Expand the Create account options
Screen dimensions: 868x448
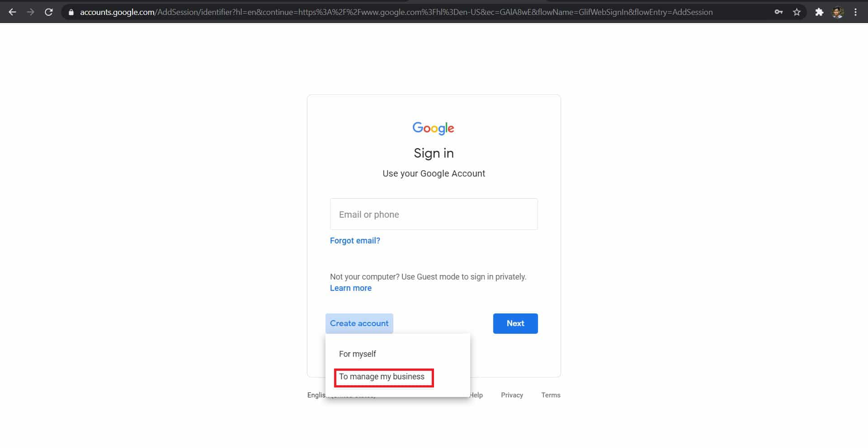(x=359, y=323)
